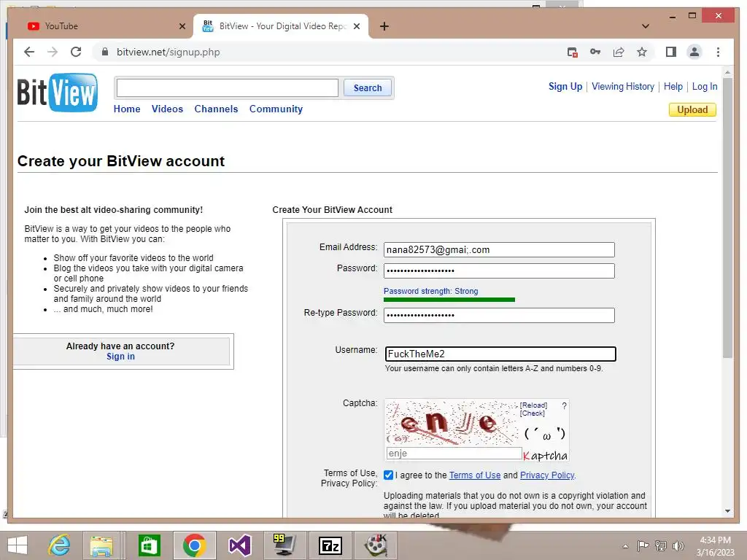747x560 pixels.
Task: Open Windows Store from taskbar
Action: 149,545
